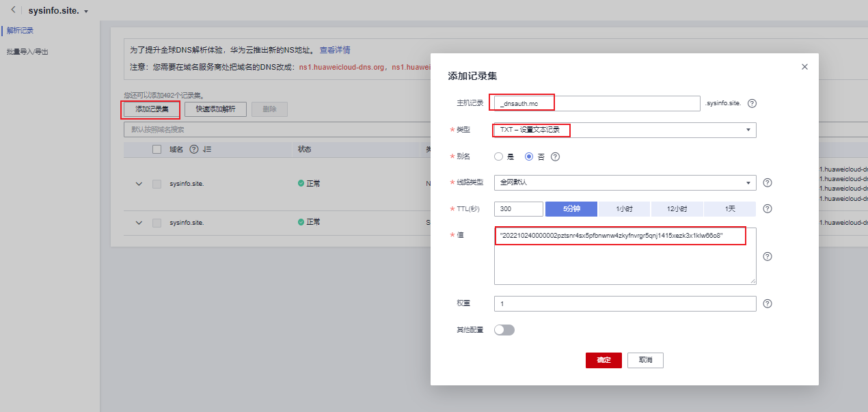Select the 1天 TTL preset
The width and height of the screenshot is (868, 412).
729,208
